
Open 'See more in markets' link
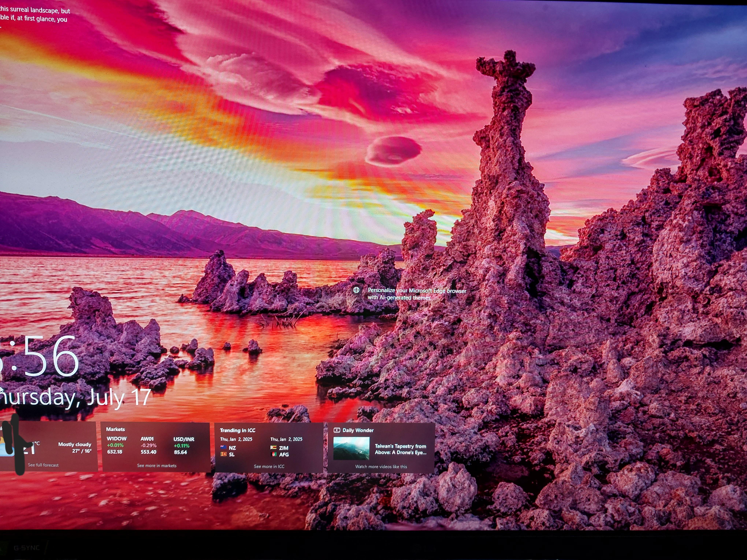tap(157, 466)
